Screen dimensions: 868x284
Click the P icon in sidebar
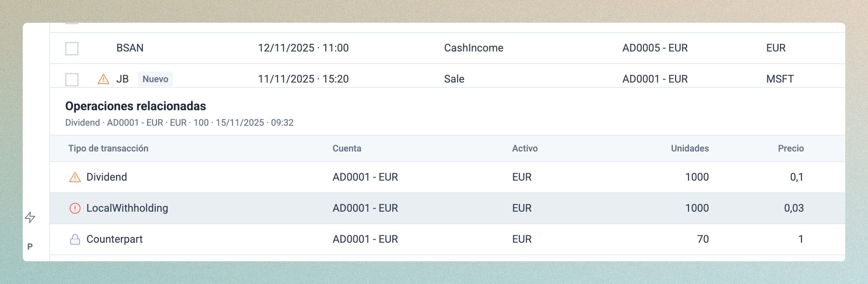30,247
